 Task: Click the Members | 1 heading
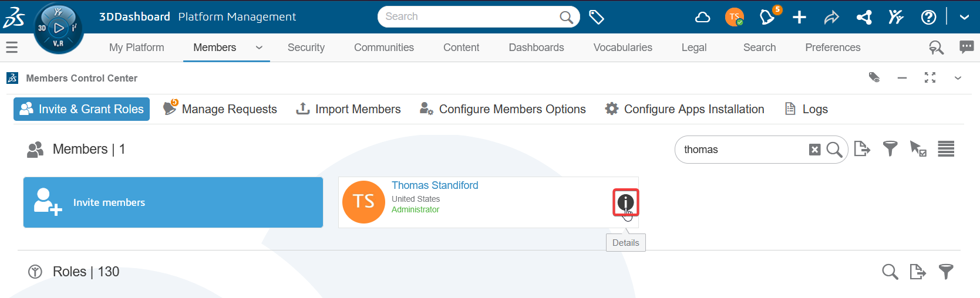[x=89, y=149]
